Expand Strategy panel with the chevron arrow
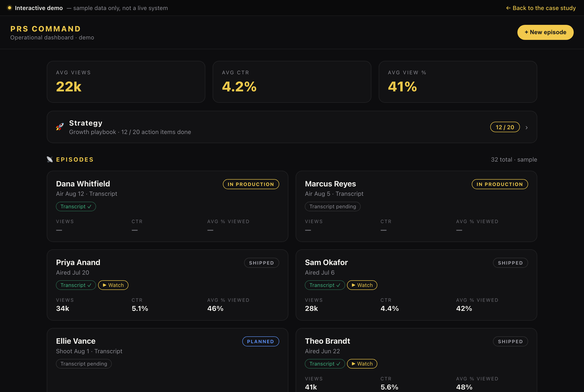Viewport: 584px width, 392px height. (527, 127)
